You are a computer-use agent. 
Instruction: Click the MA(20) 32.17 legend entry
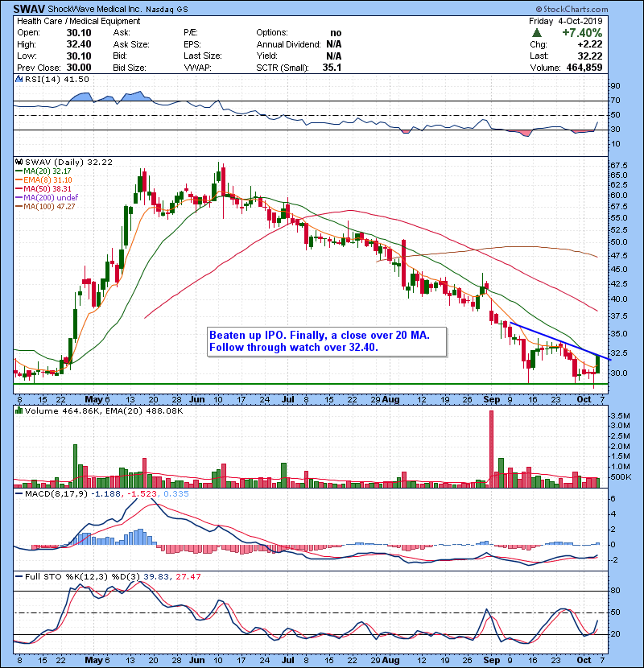click(x=47, y=171)
